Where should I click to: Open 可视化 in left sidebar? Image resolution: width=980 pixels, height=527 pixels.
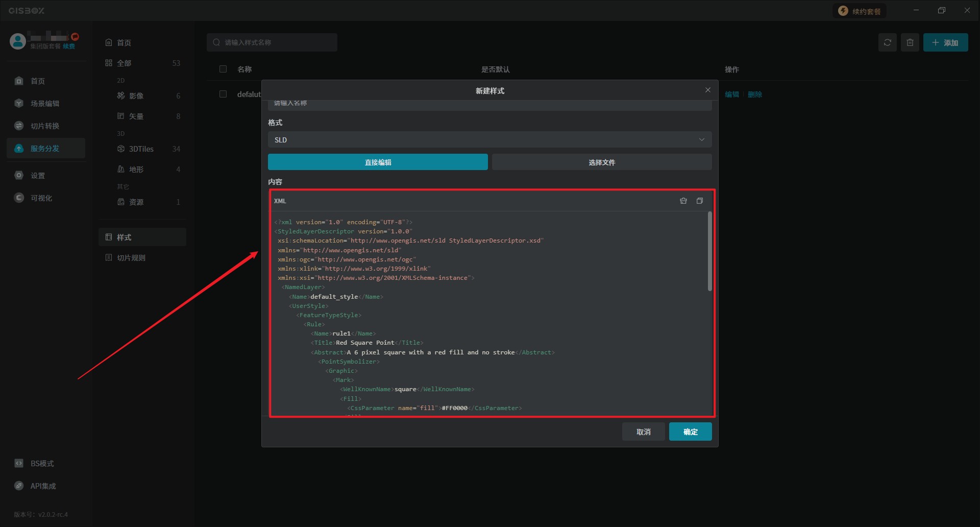tap(41, 198)
